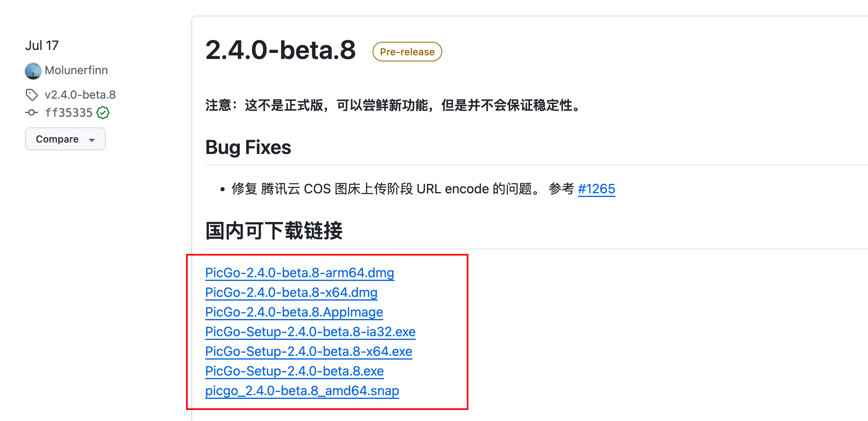
Task: Click the Compare dropdown arrow
Action: pyautogui.click(x=92, y=140)
